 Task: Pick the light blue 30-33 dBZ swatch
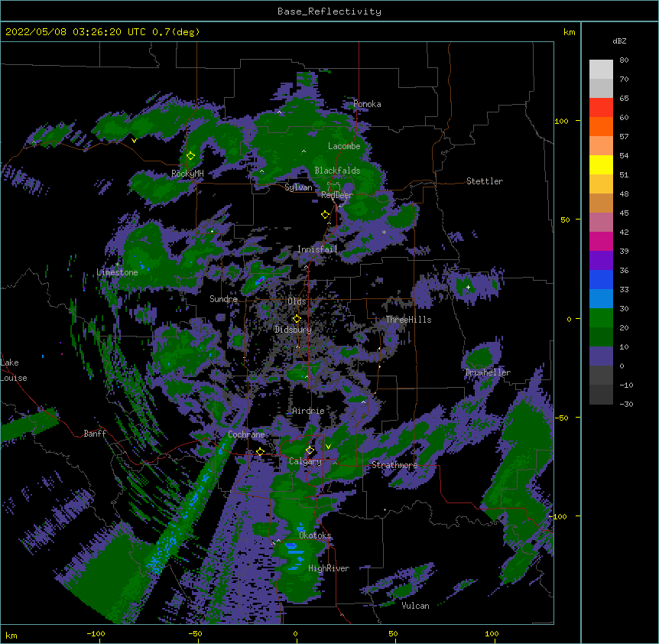(x=601, y=299)
